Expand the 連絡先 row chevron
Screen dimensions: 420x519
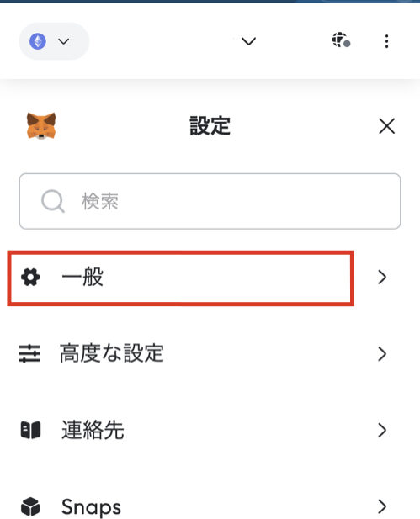click(x=382, y=430)
